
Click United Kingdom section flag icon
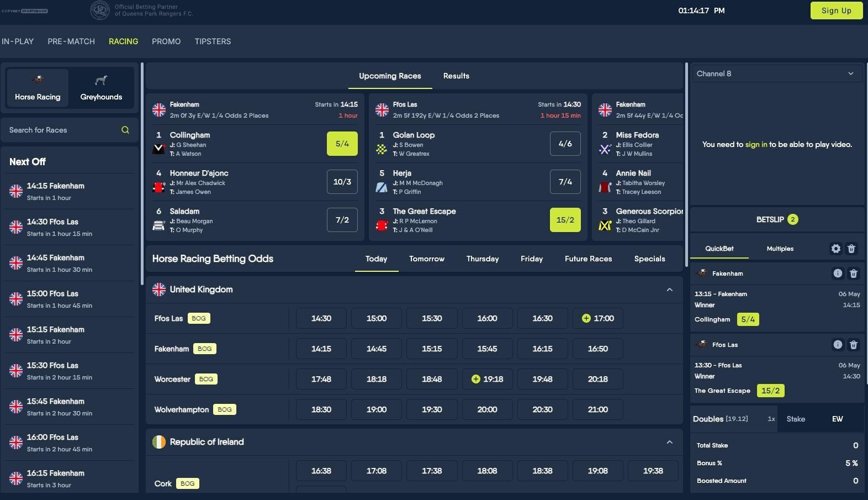click(159, 290)
